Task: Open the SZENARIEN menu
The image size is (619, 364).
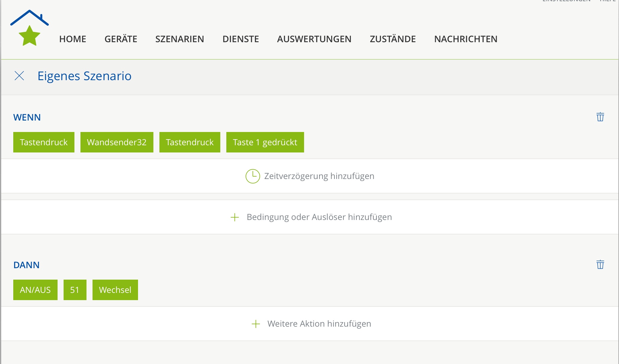Action: (x=180, y=39)
